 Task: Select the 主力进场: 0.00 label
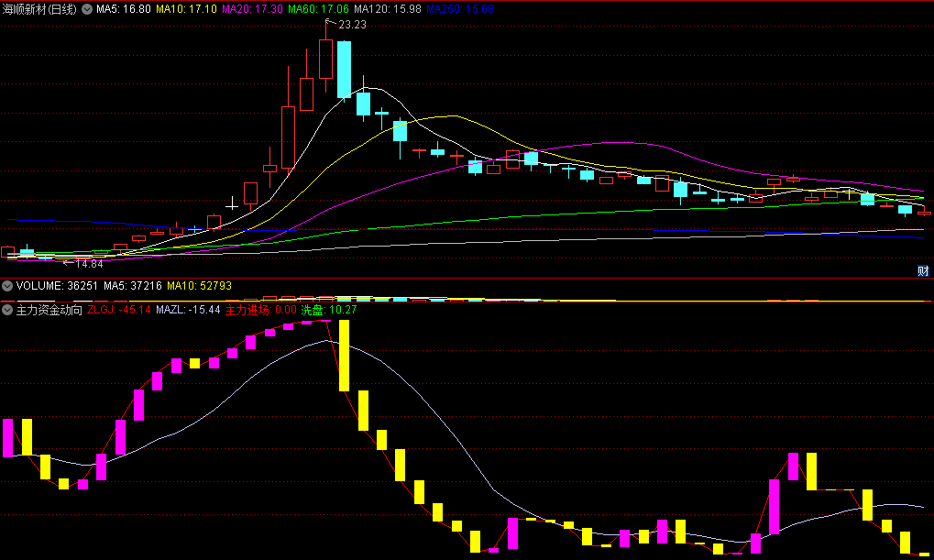261,310
